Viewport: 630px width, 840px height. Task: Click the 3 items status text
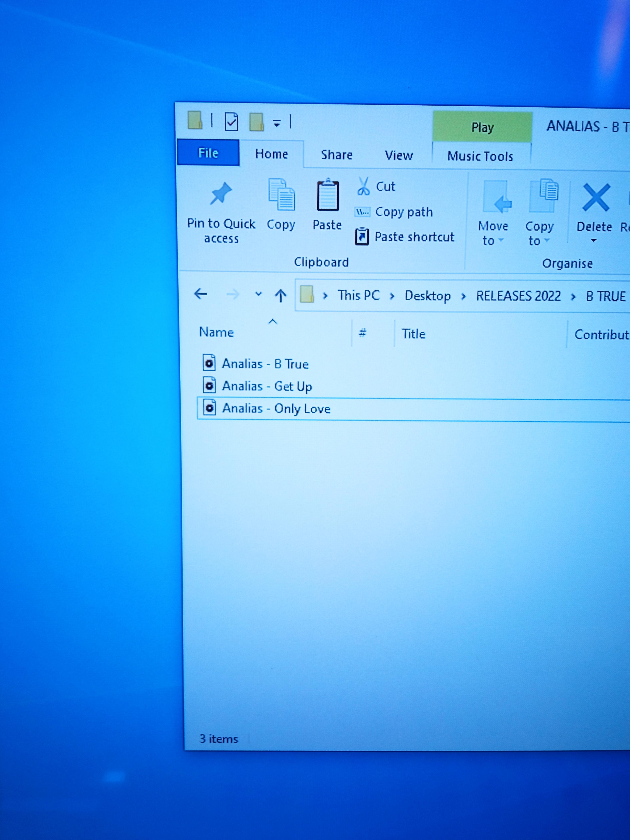[x=219, y=739]
